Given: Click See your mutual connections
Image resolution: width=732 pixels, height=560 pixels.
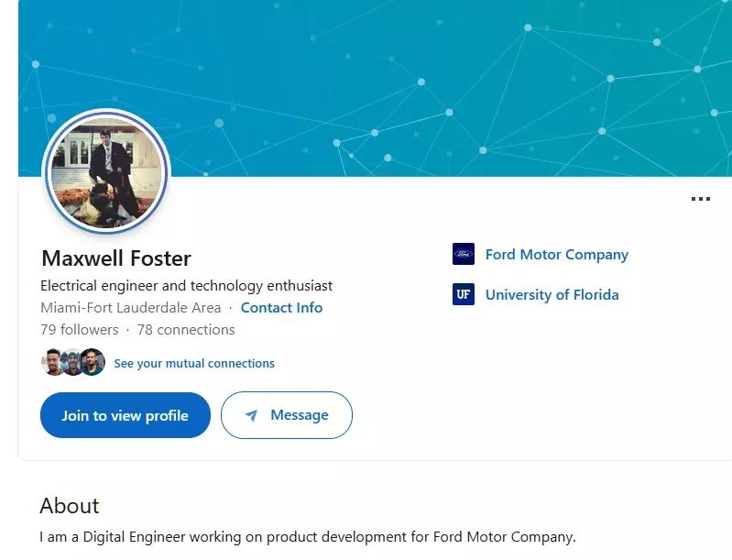Looking at the screenshot, I should (194, 364).
